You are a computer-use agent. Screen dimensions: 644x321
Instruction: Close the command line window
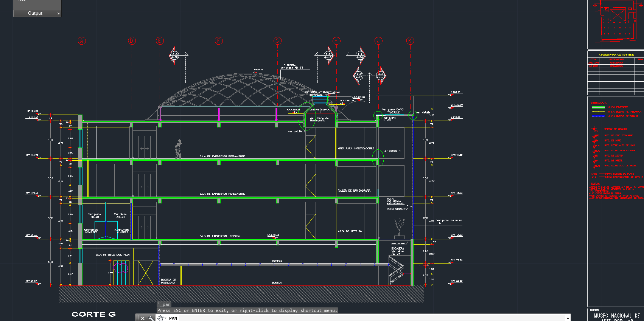(x=143, y=318)
